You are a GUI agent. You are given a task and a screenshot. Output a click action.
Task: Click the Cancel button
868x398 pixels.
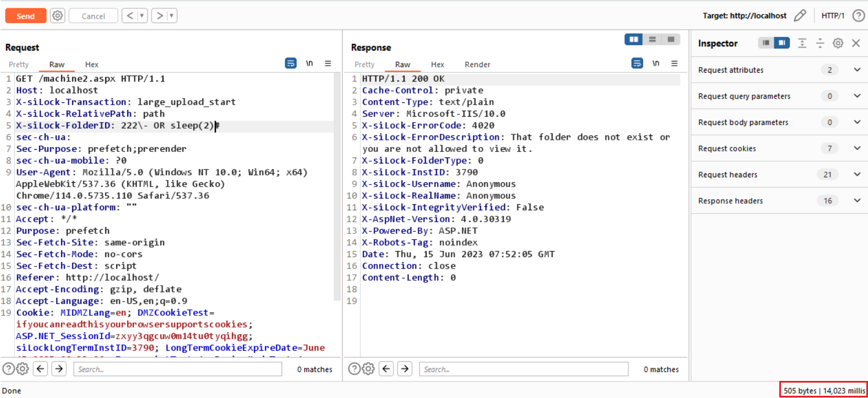click(93, 16)
